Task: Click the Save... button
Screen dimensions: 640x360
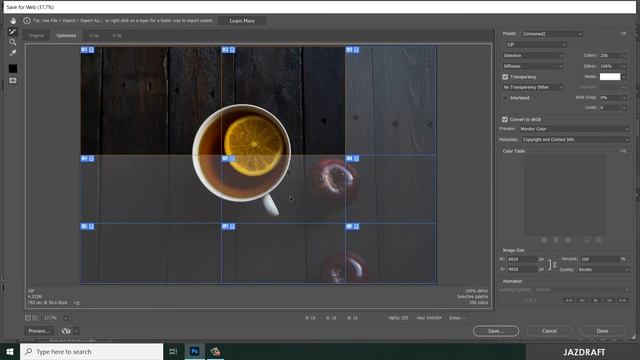Action: pos(496,331)
